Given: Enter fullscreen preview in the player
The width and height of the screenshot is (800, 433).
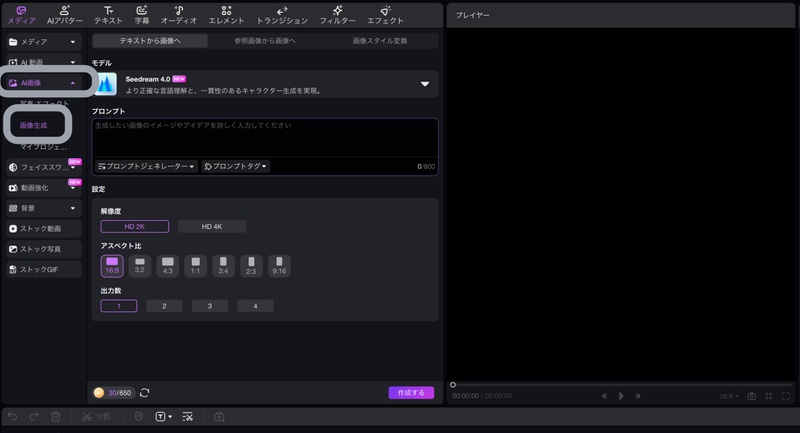Looking at the screenshot, I should [x=786, y=396].
